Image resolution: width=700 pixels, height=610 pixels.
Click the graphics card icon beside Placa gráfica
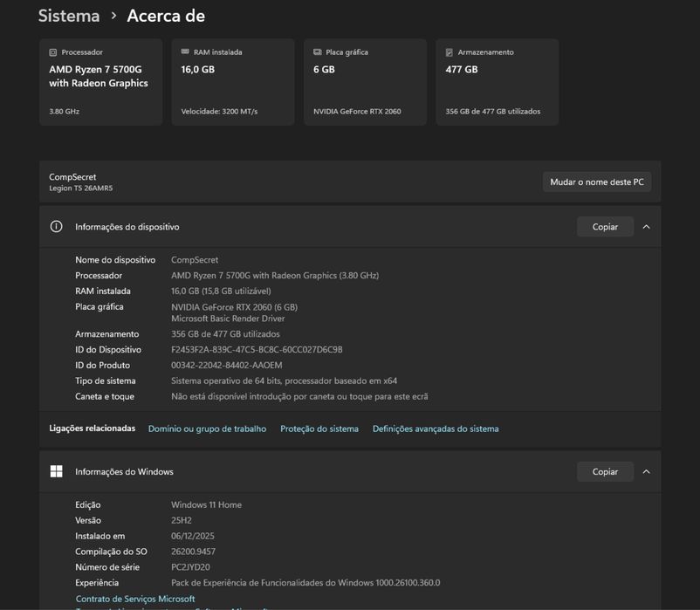coord(318,52)
